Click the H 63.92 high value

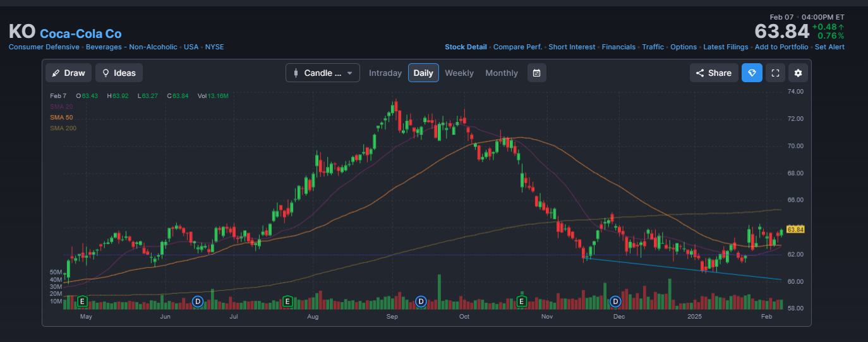pos(118,95)
